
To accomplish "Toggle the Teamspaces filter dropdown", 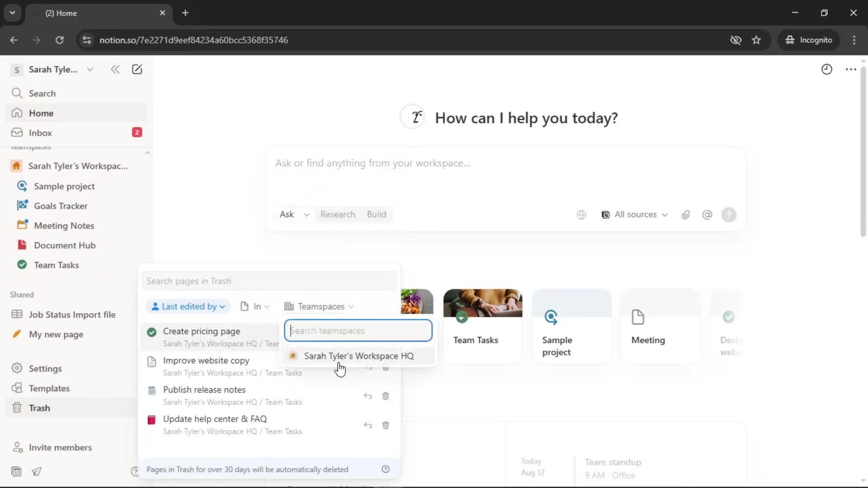I will pos(319,306).
